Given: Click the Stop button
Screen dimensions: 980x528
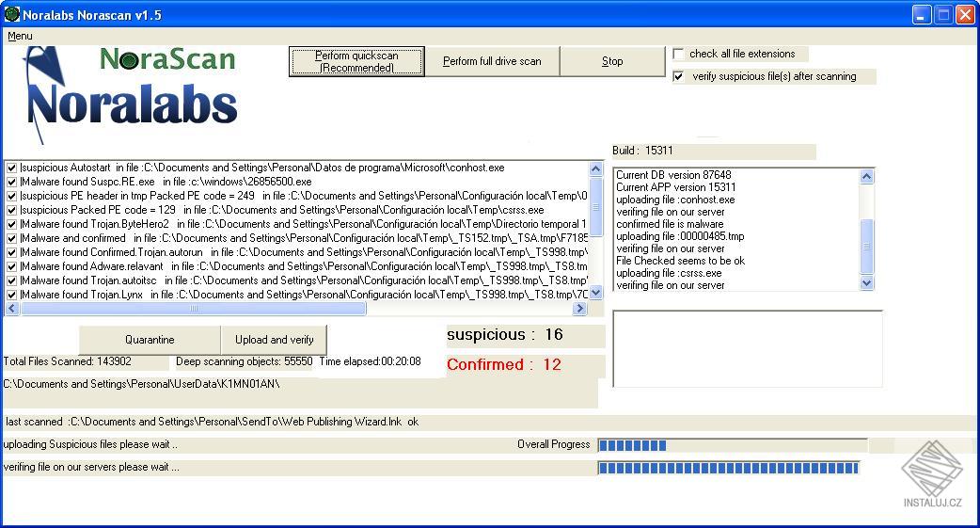Looking at the screenshot, I should click(612, 61).
